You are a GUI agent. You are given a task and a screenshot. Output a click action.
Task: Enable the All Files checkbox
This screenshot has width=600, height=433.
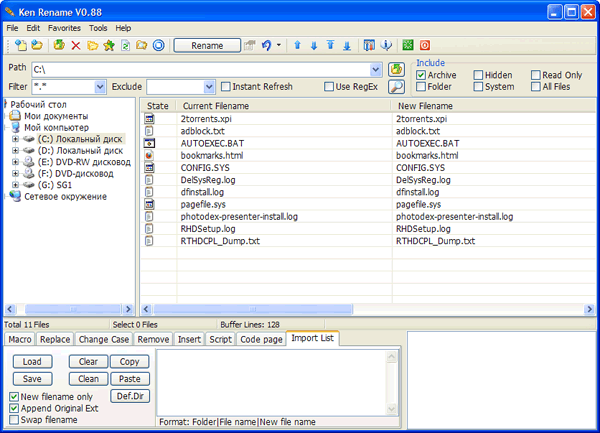(x=536, y=87)
